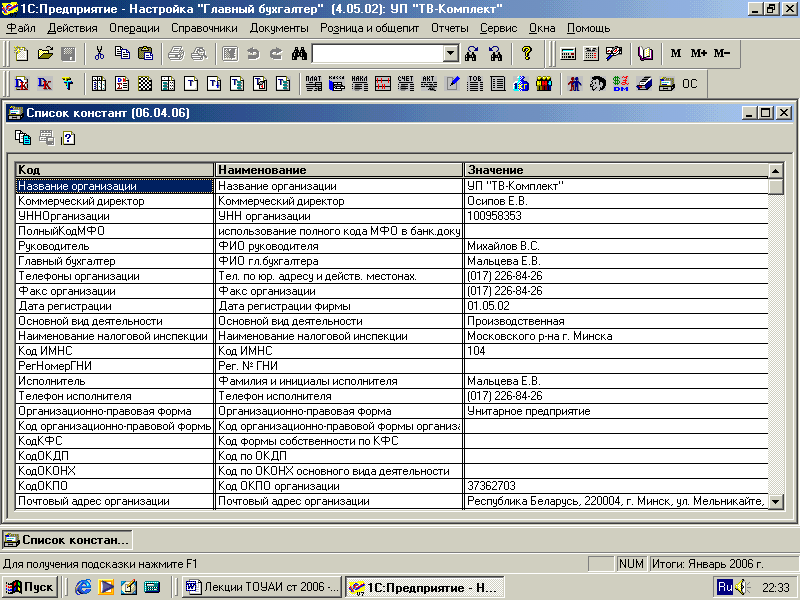Click the КАССА cash order icon
This screenshot has width=800, height=600.
click(x=336, y=84)
